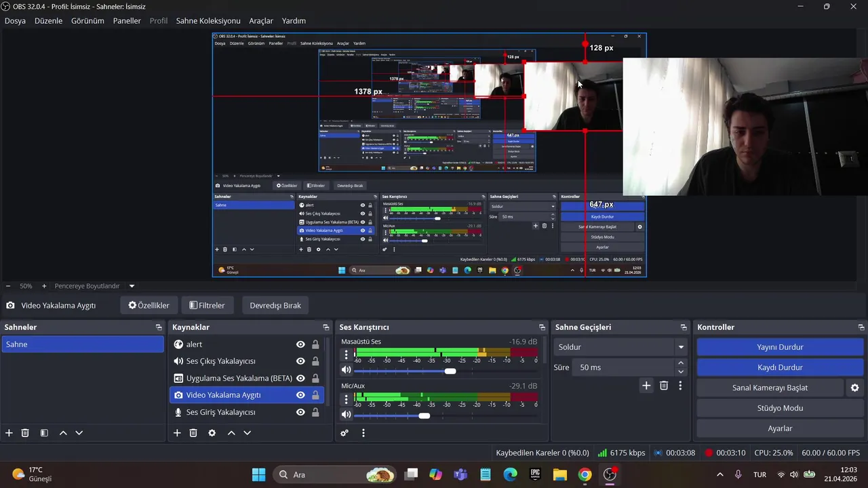The height and width of the screenshot is (488, 868).
Task: Toggle lock on Ses Giriş Yakalayıcısı
Action: tap(315, 412)
